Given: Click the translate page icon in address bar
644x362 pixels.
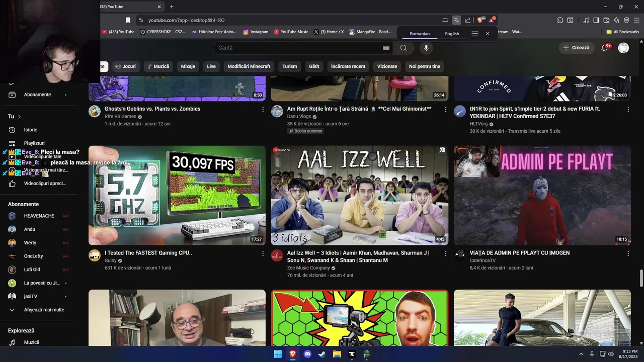Looking at the screenshot, I should coord(456,20).
